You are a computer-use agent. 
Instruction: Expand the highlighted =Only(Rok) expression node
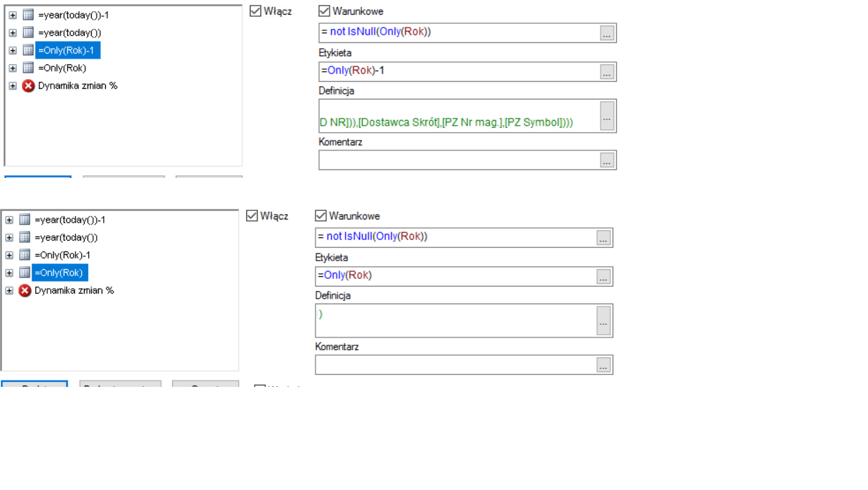pyautogui.click(x=9, y=273)
